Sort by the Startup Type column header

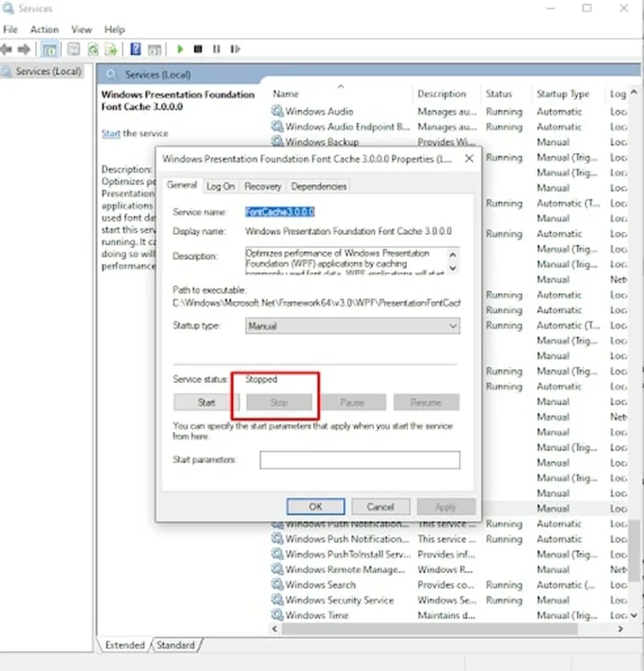pos(563,93)
